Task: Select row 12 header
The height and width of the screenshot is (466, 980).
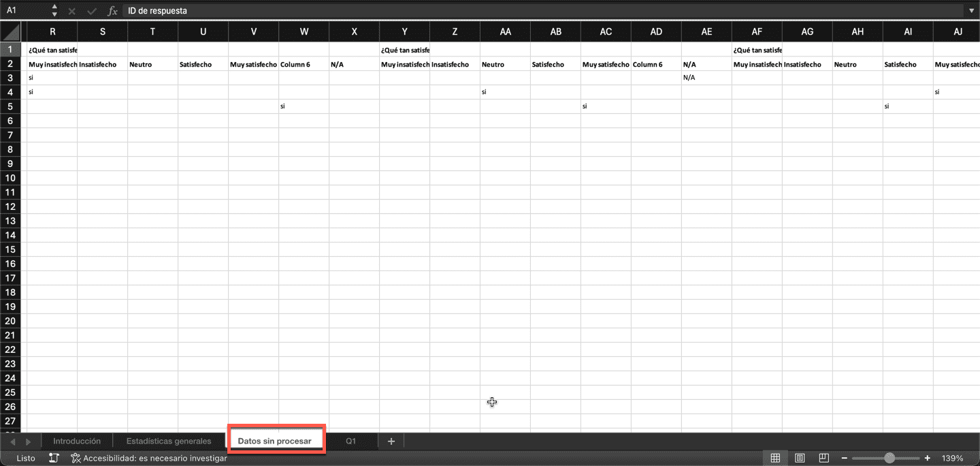Action: 11,206
